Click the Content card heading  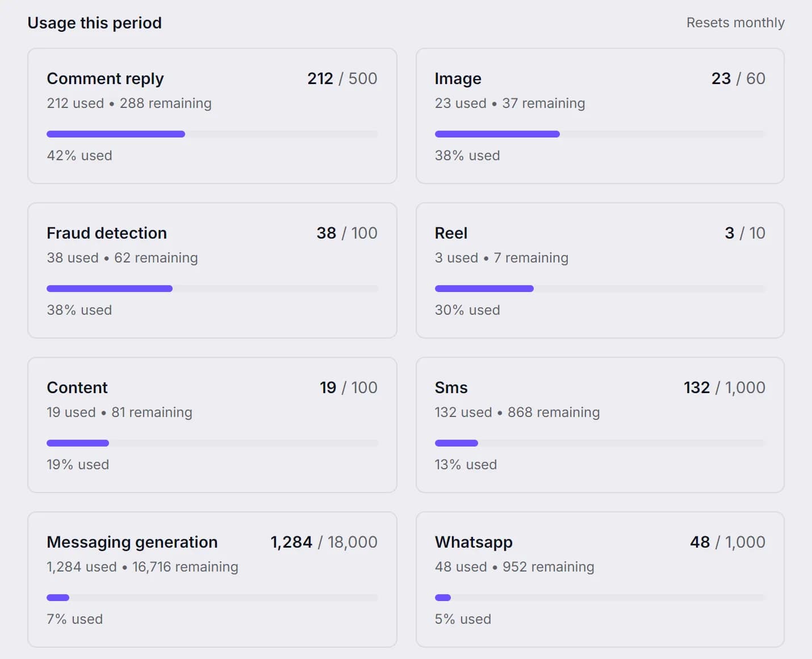click(x=77, y=387)
